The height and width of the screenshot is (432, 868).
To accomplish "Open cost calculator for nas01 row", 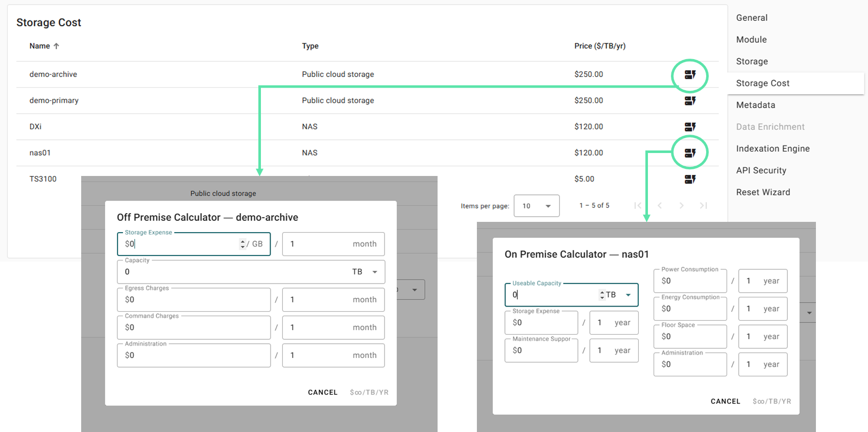I will [690, 153].
